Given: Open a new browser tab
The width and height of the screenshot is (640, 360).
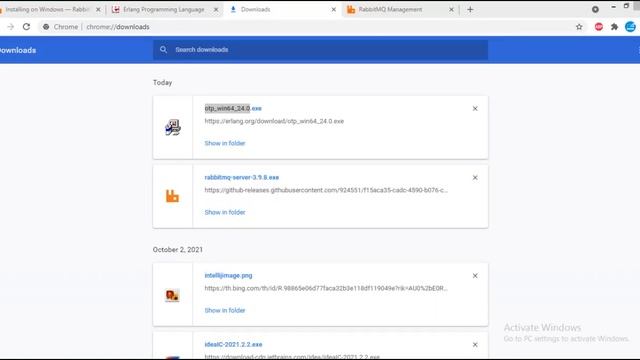Looking at the screenshot, I should (x=470, y=9).
